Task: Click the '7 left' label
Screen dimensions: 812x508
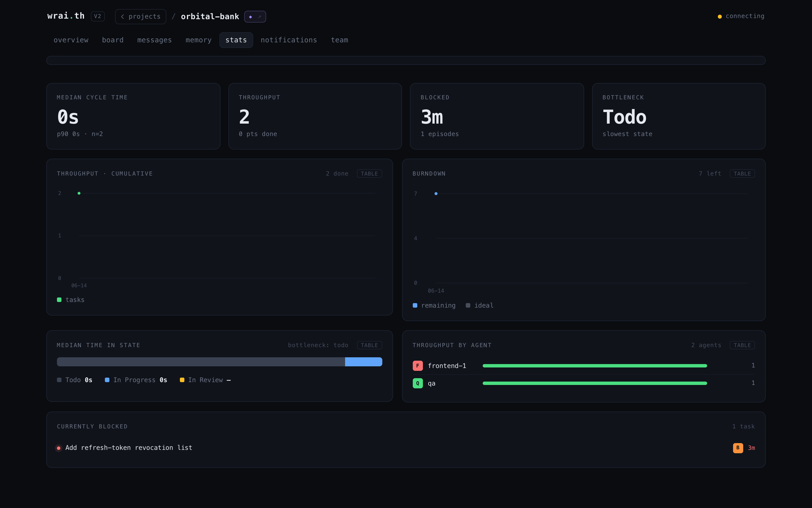Action: click(x=710, y=174)
